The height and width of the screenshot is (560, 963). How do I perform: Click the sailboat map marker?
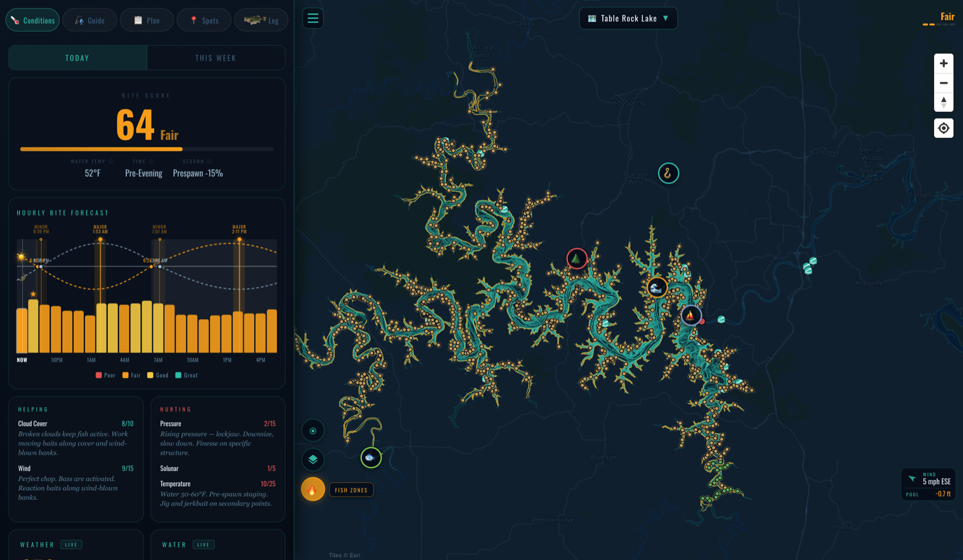point(691,315)
